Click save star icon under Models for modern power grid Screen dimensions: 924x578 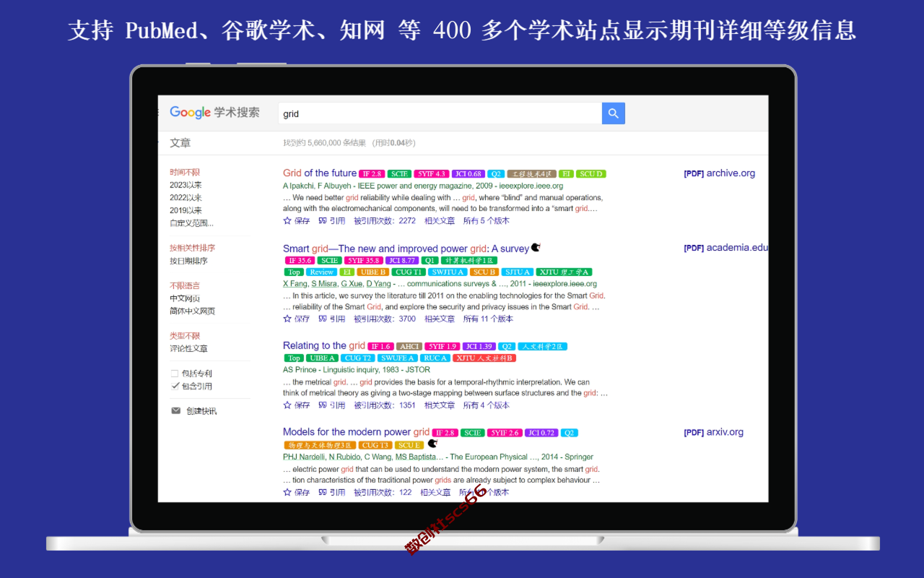[287, 492]
